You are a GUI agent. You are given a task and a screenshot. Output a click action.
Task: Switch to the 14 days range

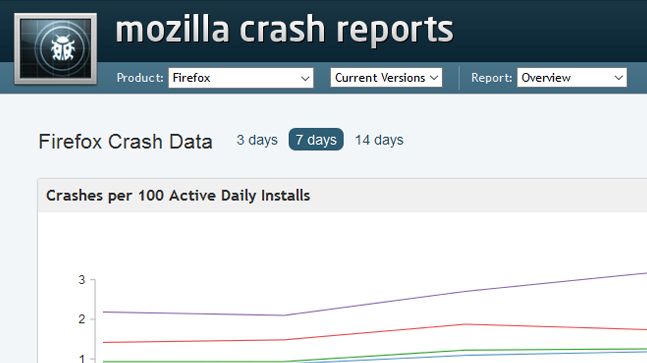click(379, 140)
